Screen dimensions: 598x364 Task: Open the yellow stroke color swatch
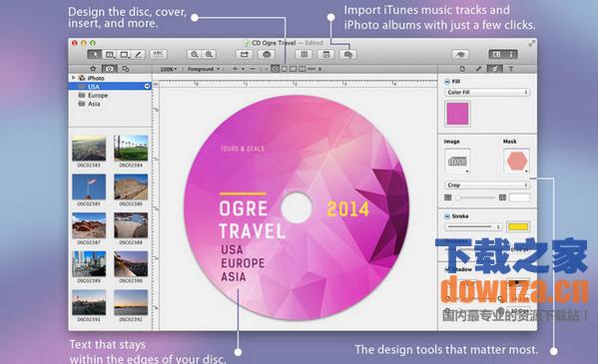coord(518,227)
